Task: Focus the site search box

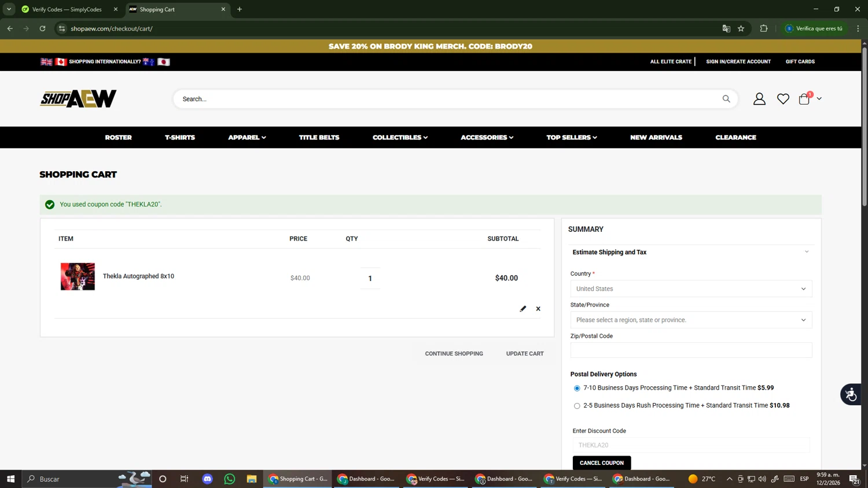Action: point(448,99)
